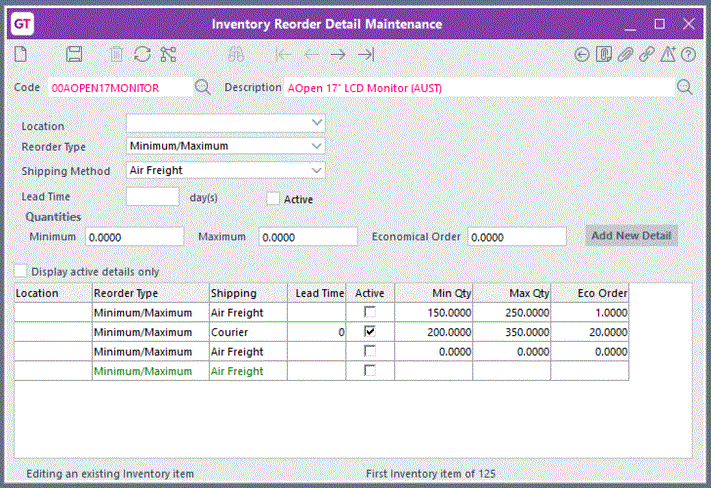711x488 pixels.
Task: Click the Economical Order quantity field
Action: [x=516, y=237]
